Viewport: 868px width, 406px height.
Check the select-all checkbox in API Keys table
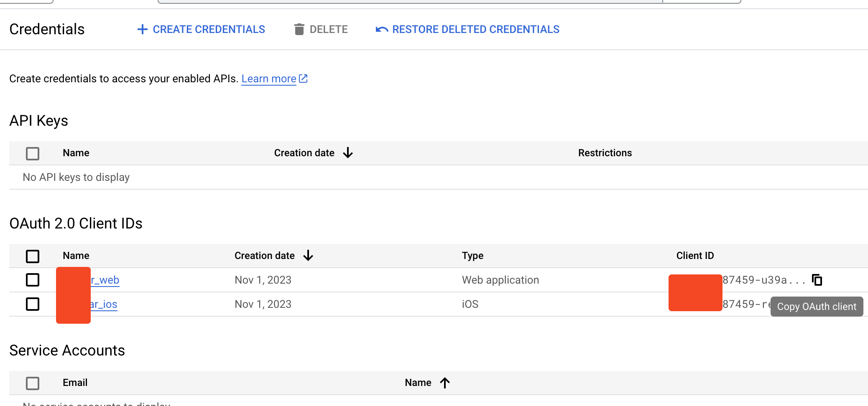pos(33,153)
